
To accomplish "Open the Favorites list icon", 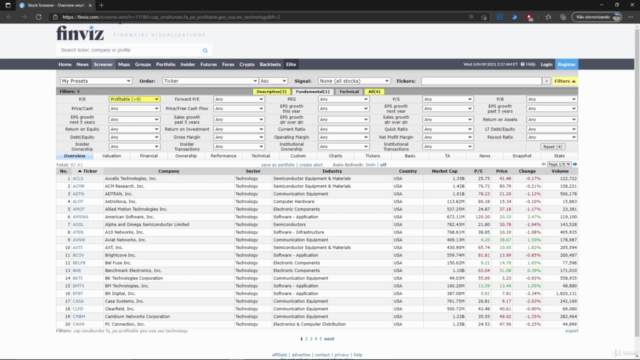I will pyautogui.click(x=548, y=17).
